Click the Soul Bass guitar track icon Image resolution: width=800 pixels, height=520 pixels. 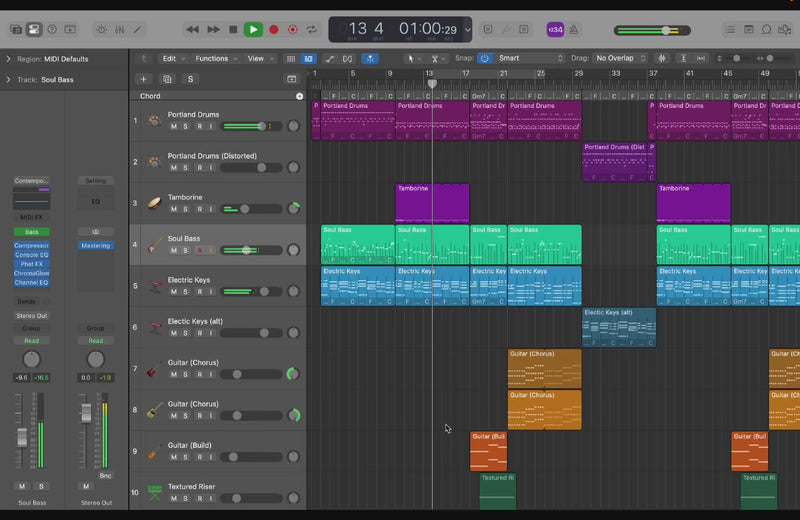click(x=154, y=245)
